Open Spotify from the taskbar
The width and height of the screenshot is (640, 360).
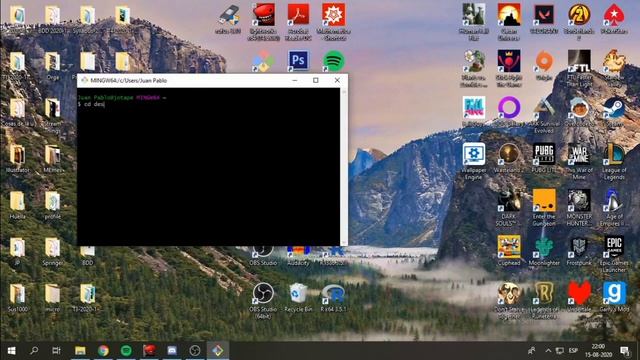[126, 351]
